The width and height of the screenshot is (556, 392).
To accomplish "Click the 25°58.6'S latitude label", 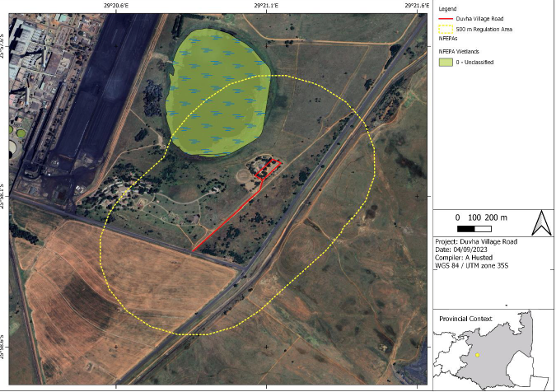I will [3, 347].
